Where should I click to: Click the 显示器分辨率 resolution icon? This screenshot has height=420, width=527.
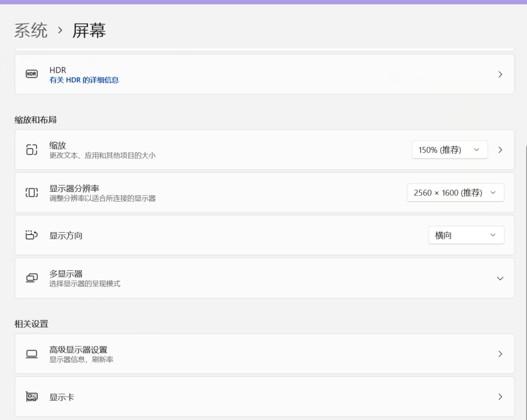(x=32, y=192)
